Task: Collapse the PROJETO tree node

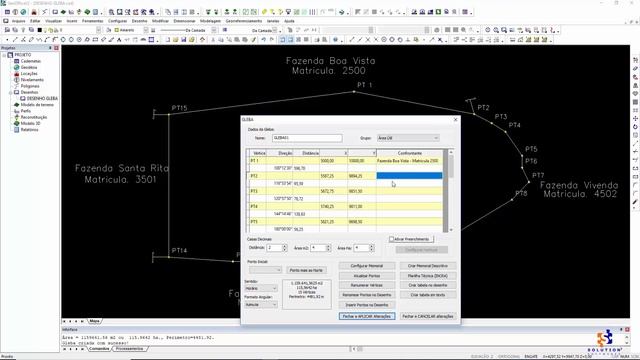Action: click(x=4, y=55)
